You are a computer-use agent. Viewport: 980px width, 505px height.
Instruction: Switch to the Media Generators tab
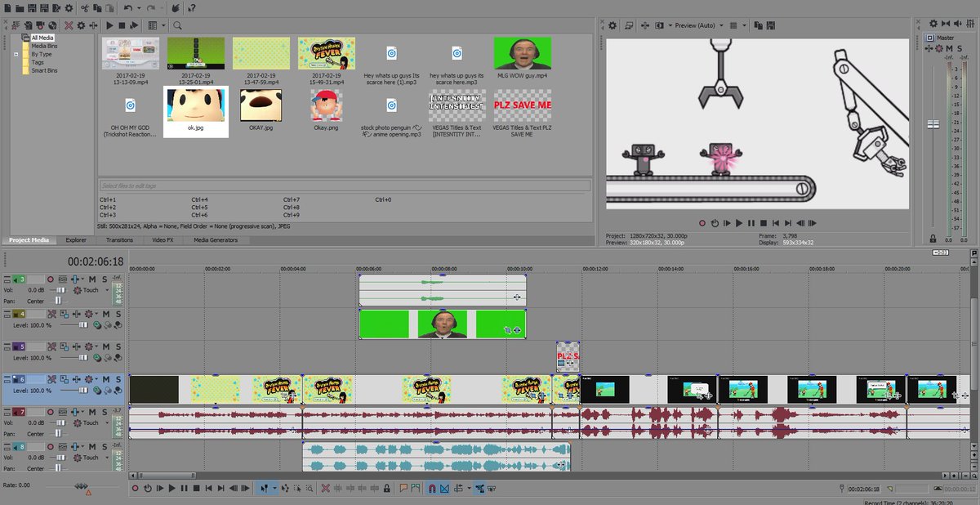216,240
